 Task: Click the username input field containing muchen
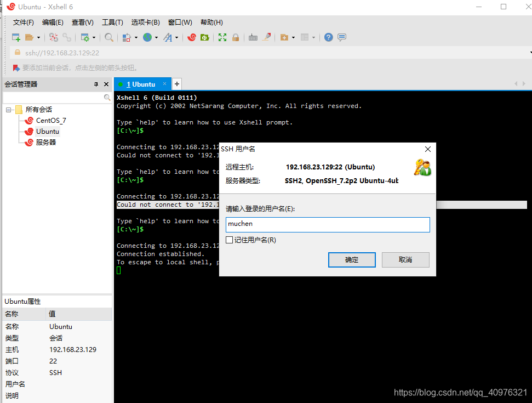[328, 225]
